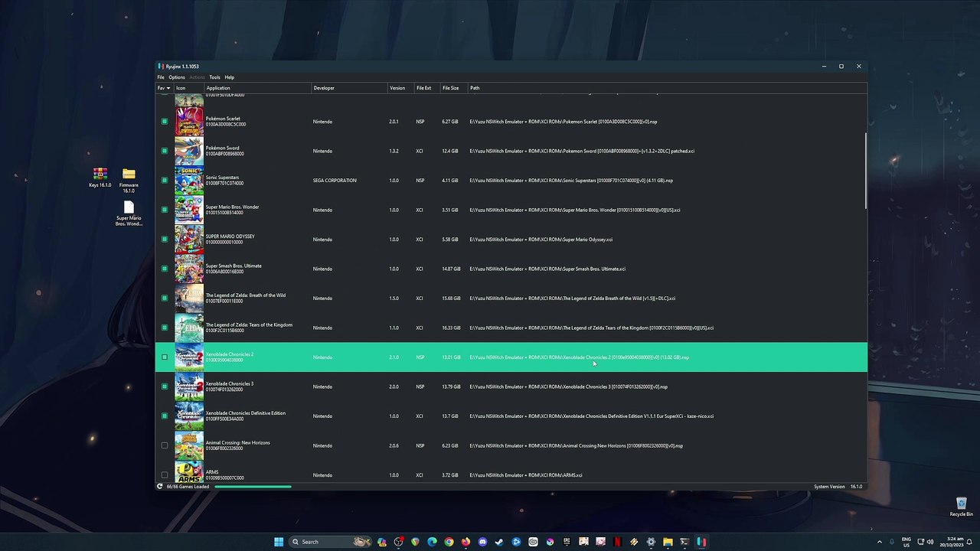The width and height of the screenshot is (980, 551).
Task: Click Xenoblade Chronicles Definitive Edition icon
Action: (x=189, y=416)
